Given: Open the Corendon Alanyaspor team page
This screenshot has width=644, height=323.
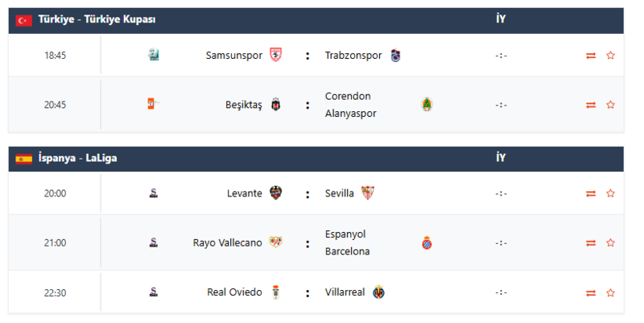Looking at the screenshot, I should (x=351, y=105).
